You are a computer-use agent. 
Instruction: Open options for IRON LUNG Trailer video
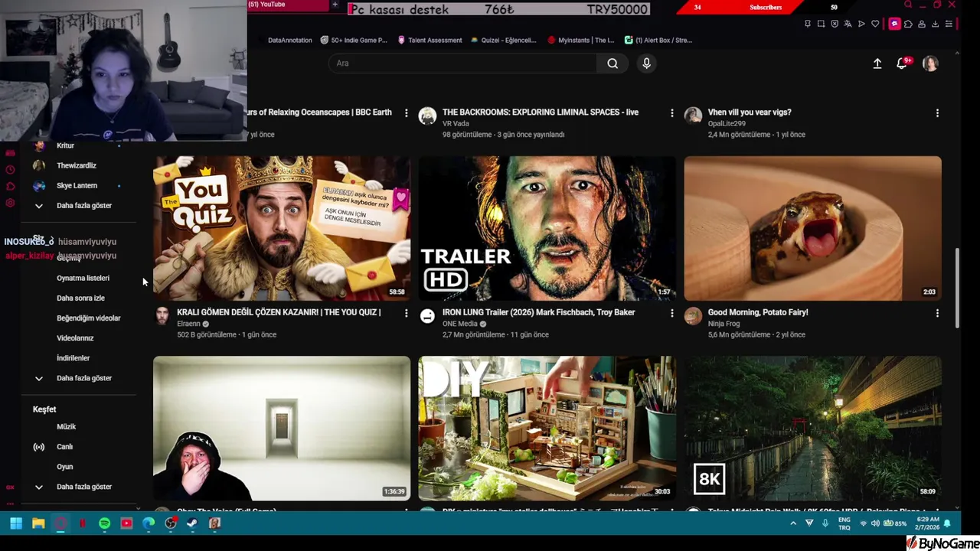(672, 313)
